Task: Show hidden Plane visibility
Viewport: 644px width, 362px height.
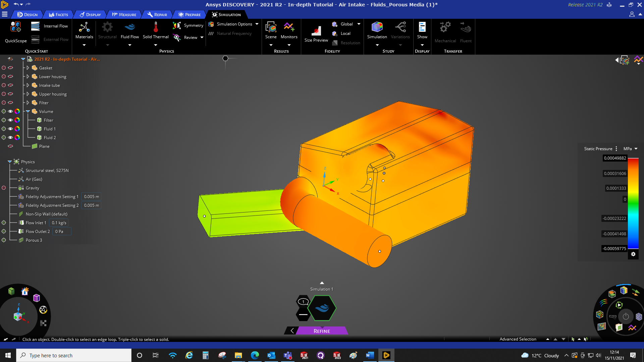Action: coord(10,146)
